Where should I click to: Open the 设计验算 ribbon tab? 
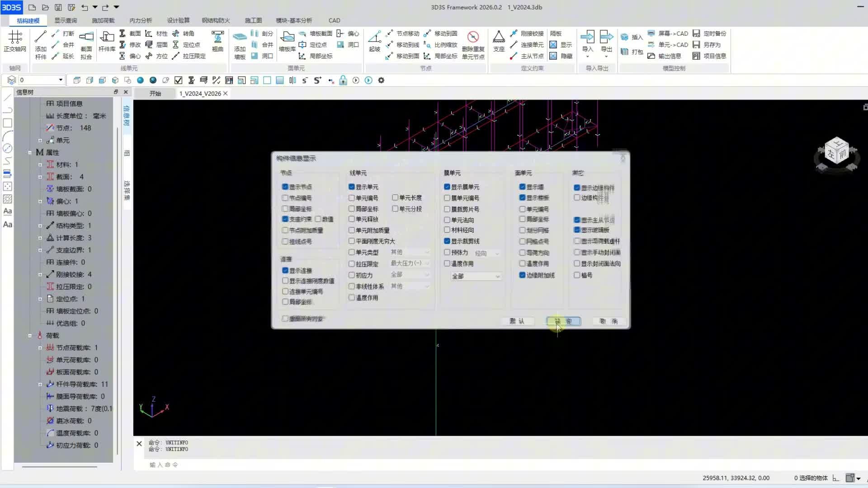pos(178,20)
